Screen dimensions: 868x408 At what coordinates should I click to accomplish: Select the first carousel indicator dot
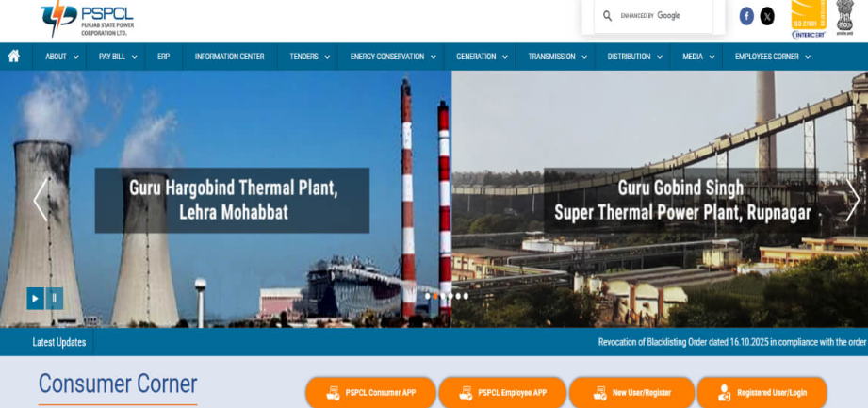click(x=427, y=296)
